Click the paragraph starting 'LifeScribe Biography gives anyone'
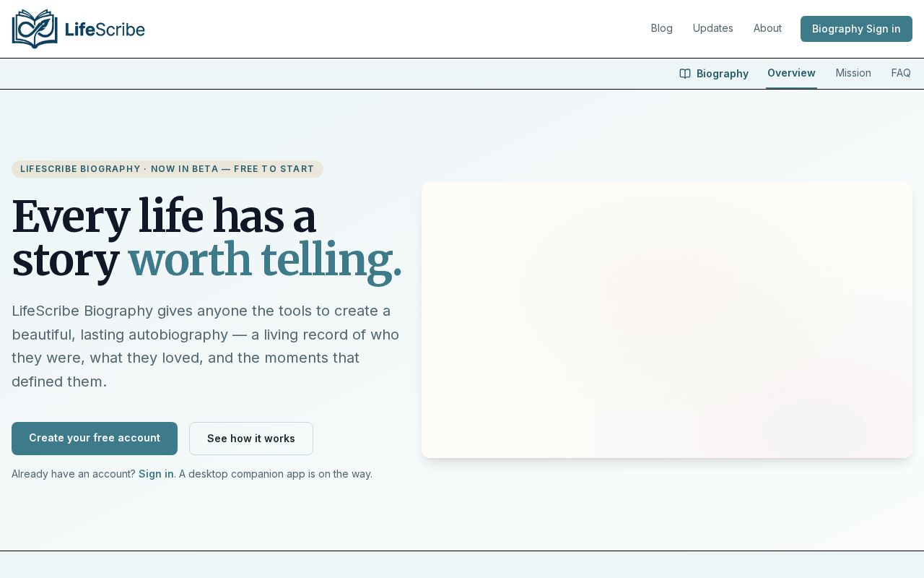 tap(206, 346)
